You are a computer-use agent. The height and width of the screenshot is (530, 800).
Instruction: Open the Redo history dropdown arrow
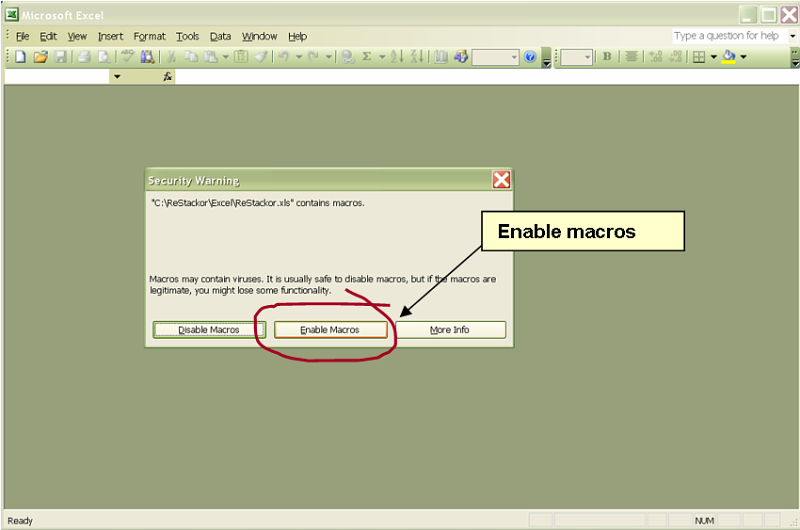329,57
